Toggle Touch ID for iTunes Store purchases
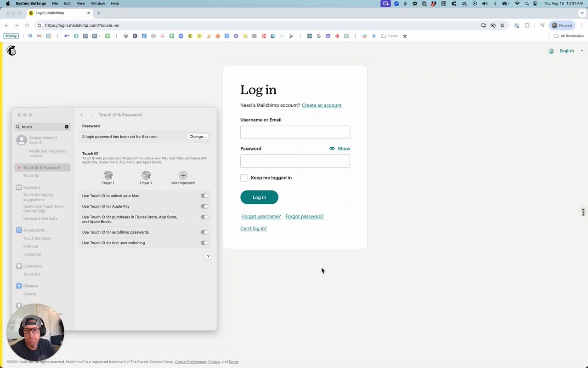The image size is (588, 368). coord(204,217)
